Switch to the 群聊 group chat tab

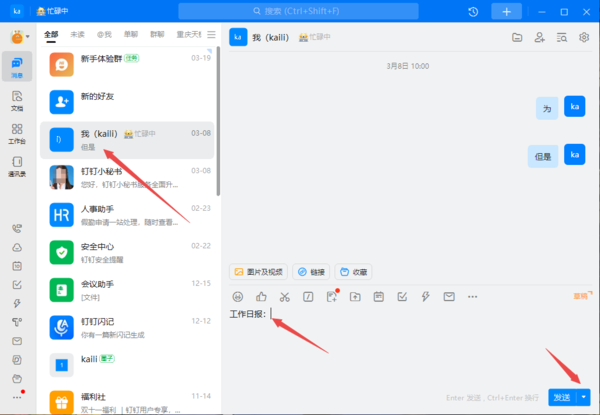[x=157, y=34]
